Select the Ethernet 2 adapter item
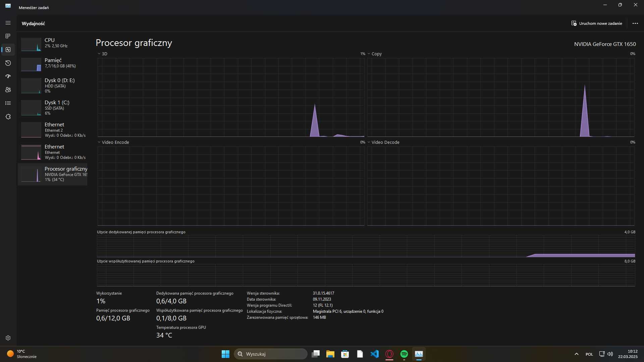Viewport: 644px width, 362px height. tap(52, 130)
